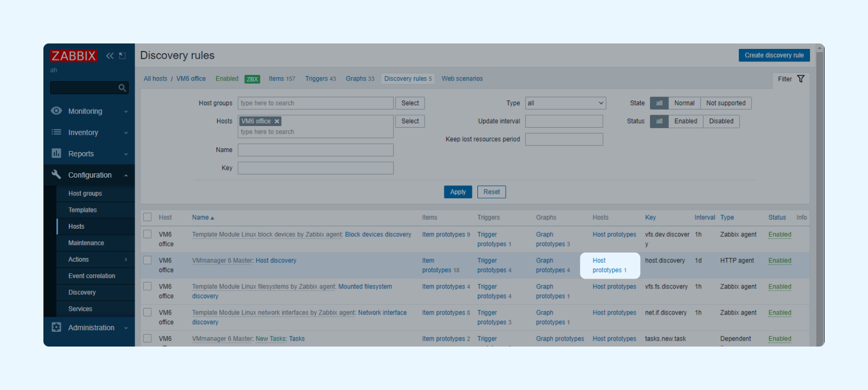The width and height of the screenshot is (868, 390).
Task: Click Select next to Host groups field
Action: (410, 103)
